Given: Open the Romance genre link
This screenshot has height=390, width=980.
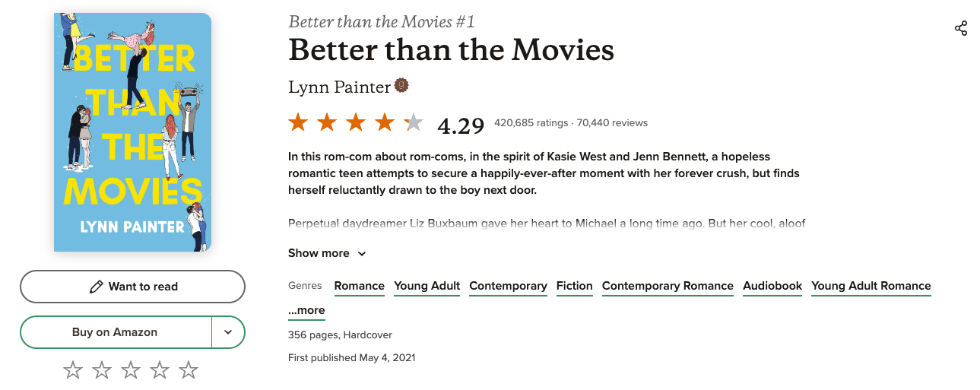Looking at the screenshot, I should click(359, 286).
